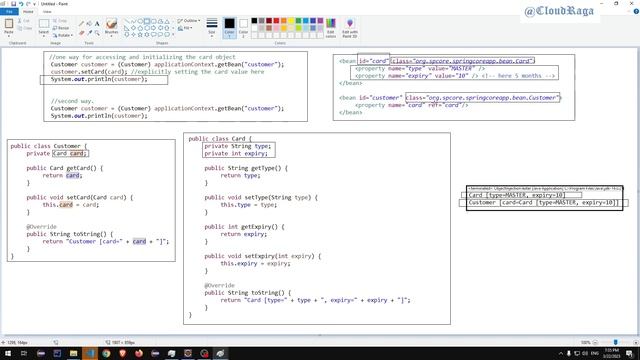Select Color 1 foreground box

[229, 28]
